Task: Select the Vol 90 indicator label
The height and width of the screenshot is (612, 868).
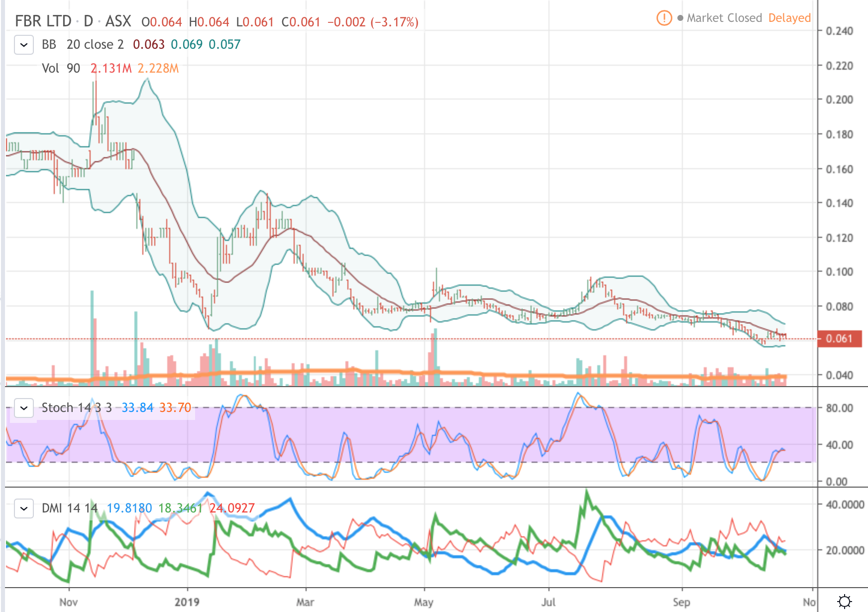Action: pyautogui.click(x=61, y=68)
